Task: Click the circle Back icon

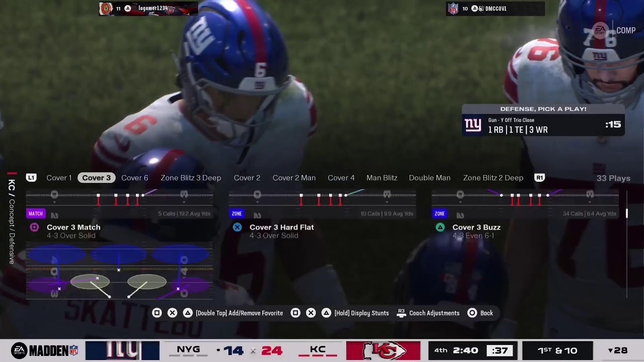Action: 472,313
